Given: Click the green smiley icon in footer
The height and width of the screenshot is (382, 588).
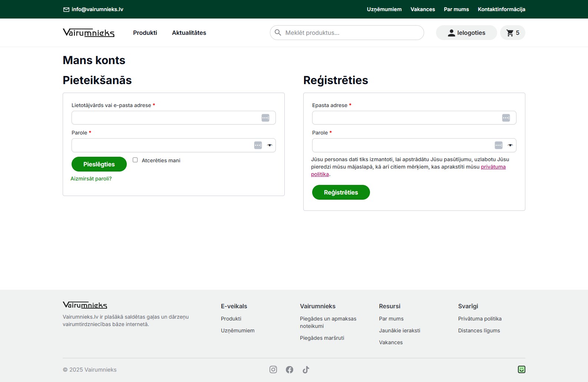Looking at the screenshot, I should (521, 369).
